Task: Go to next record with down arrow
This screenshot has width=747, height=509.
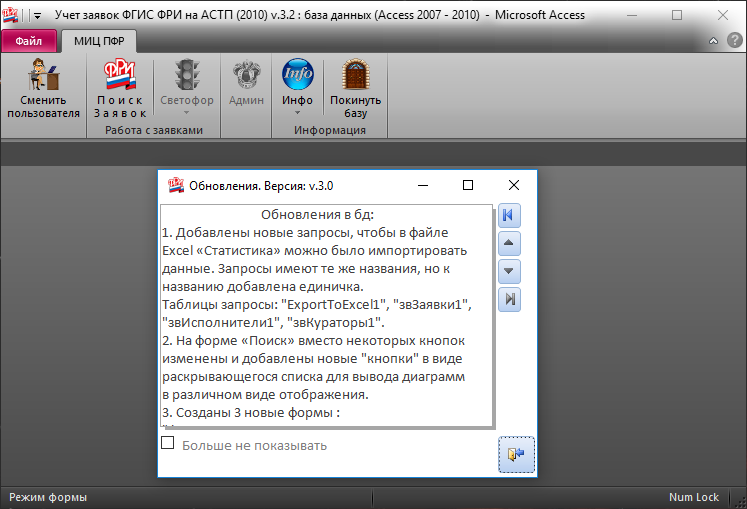Action: [510, 270]
